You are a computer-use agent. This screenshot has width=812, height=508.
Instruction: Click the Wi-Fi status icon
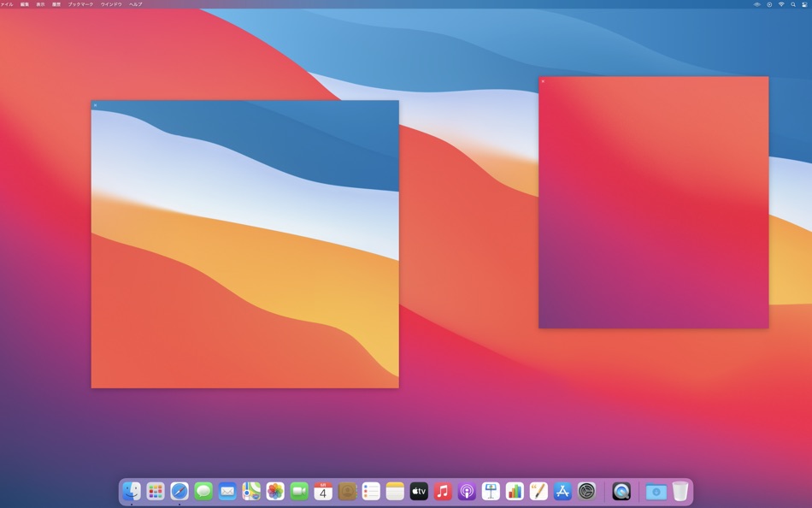(x=781, y=4)
